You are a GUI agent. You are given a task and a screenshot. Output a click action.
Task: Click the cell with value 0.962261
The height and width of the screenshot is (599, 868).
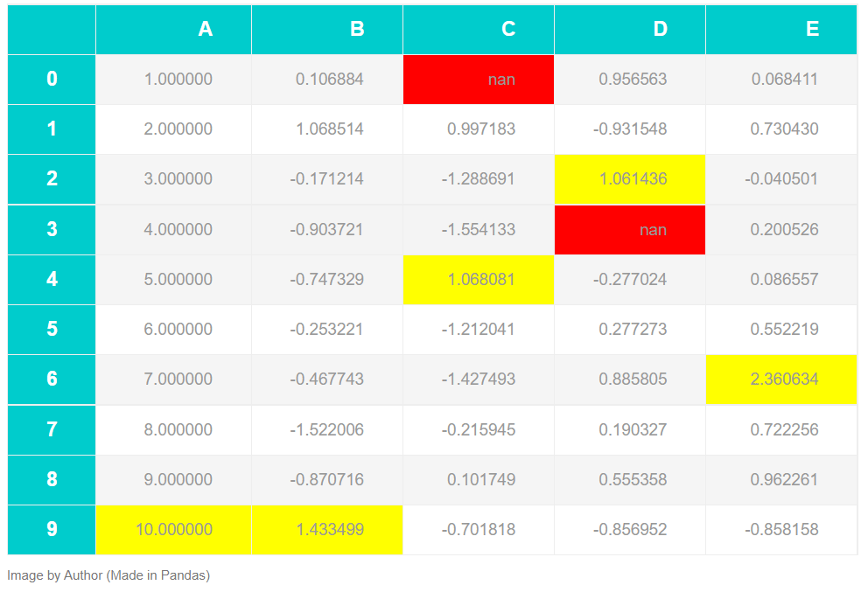[x=812, y=479]
